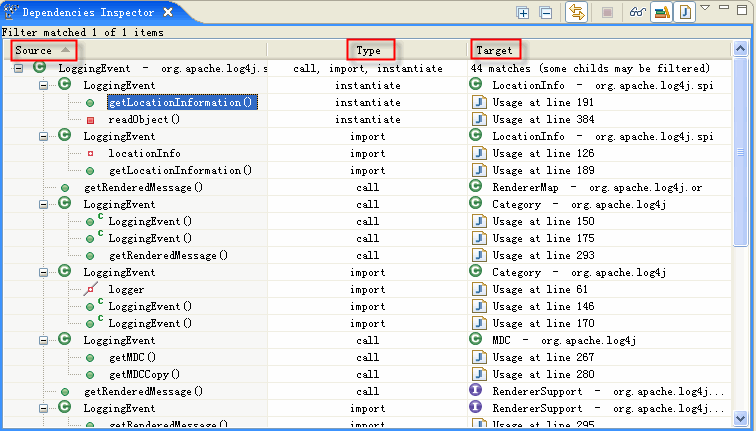The width and height of the screenshot is (756, 431).
Task: Collapse LoggingEvent node calling Category
Action: tap(43, 204)
